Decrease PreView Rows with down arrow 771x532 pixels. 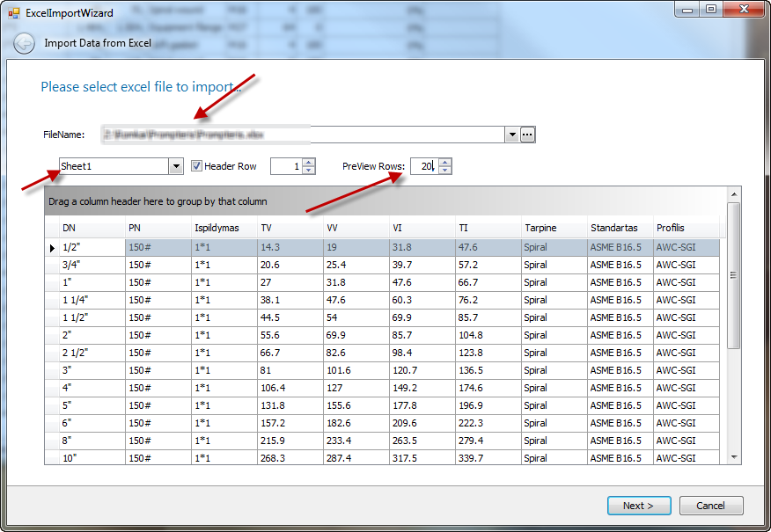pos(444,170)
